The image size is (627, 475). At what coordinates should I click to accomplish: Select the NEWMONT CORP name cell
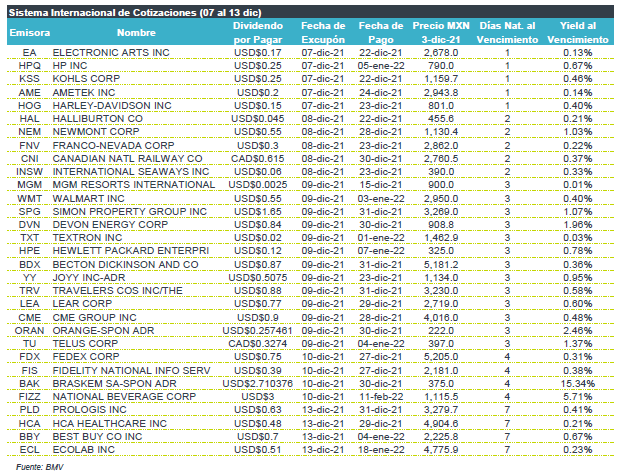96,132
